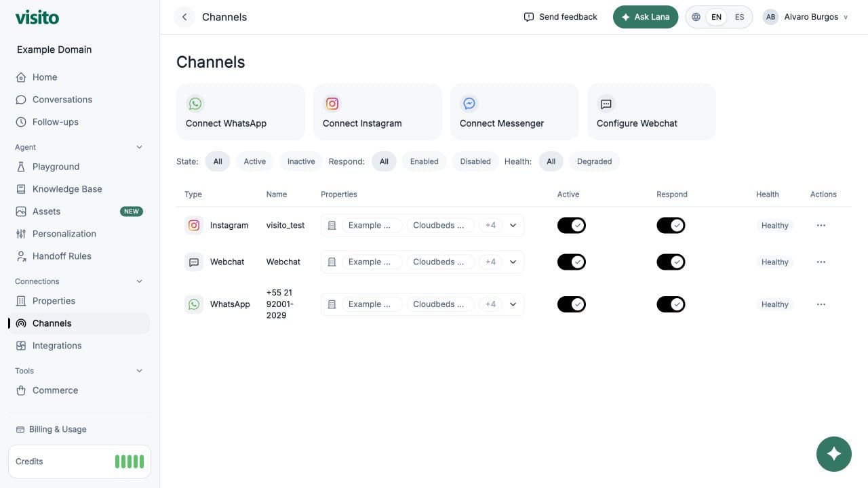
Task: Filter State by Active
Action: 255,161
